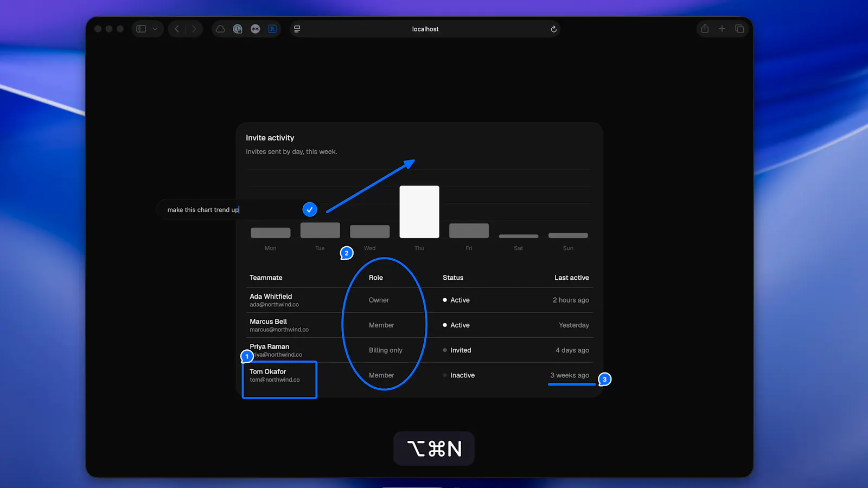Click the Teammate column header
The width and height of the screenshot is (868, 488).
click(266, 278)
